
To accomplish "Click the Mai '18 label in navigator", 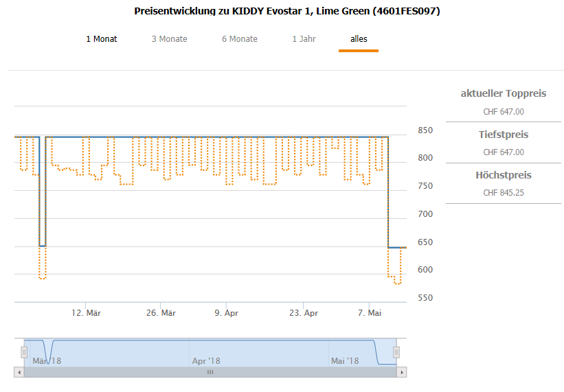I will [x=345, y=360].
